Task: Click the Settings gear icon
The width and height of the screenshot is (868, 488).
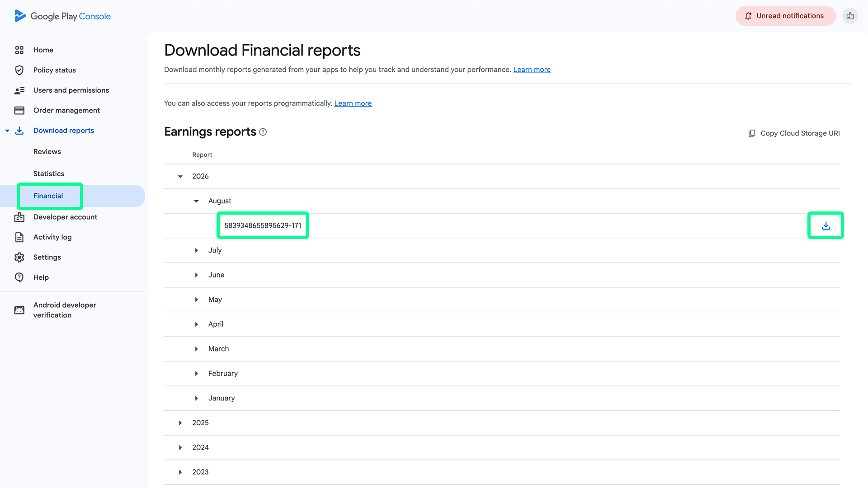Action: point(19,257)
